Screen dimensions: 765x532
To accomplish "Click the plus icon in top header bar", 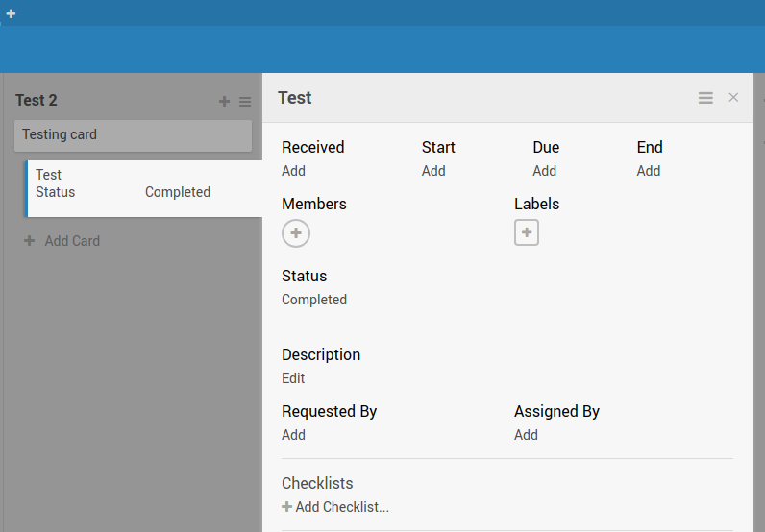I will [11, 13].
